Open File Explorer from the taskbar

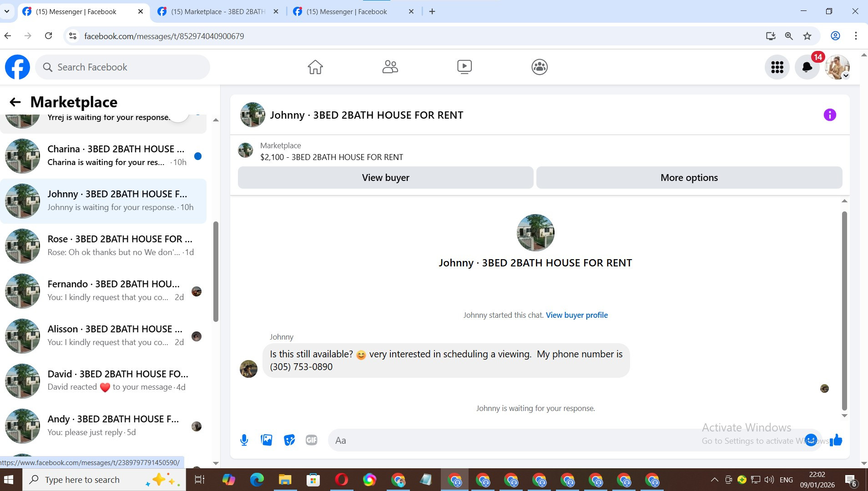(285, 480)
